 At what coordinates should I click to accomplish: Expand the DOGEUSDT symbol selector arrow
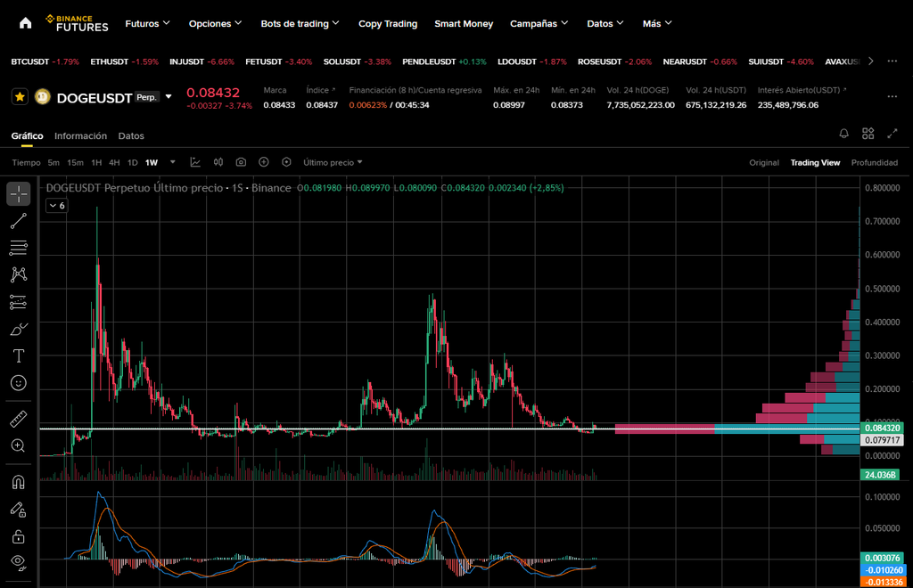pyautogui.click(x=169, y=96)
